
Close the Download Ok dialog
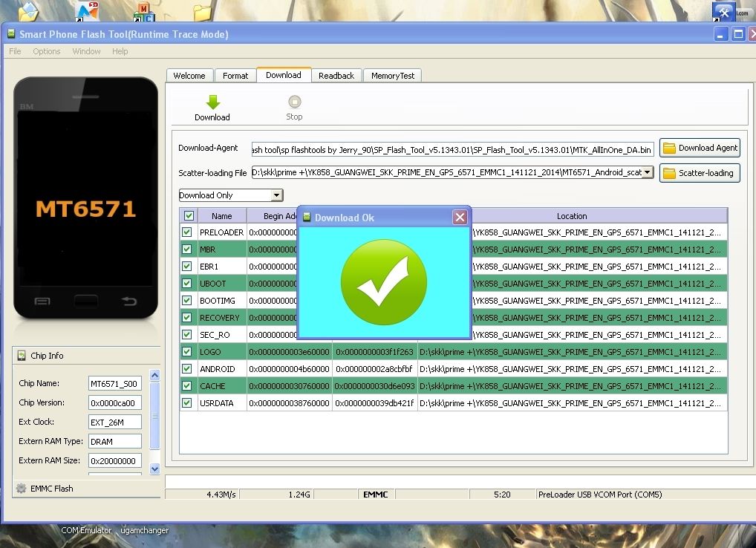pyautogui.click(x=460, y=218)
